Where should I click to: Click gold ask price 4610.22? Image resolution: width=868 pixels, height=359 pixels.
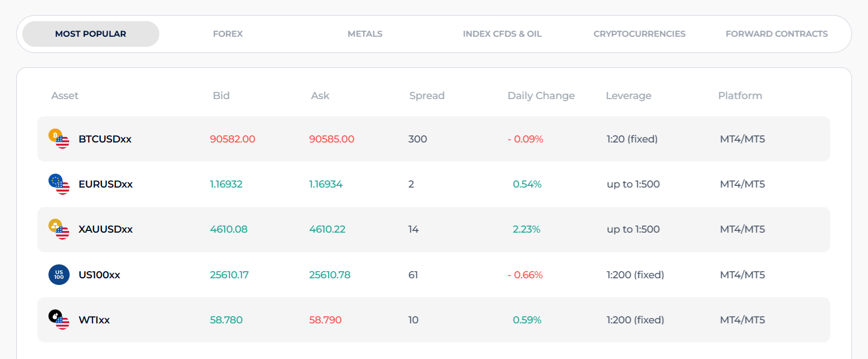pos(327,229)
